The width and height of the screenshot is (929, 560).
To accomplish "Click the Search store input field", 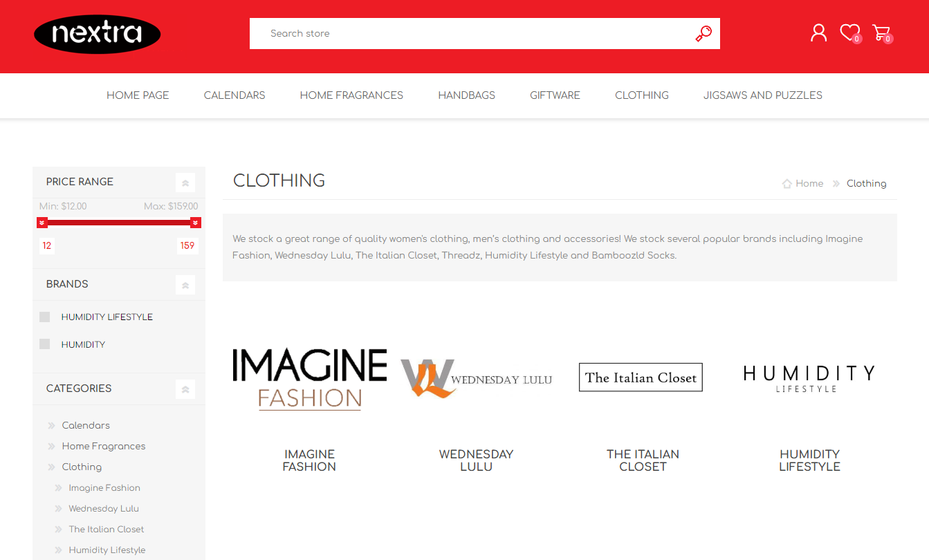I will (470, 34).
